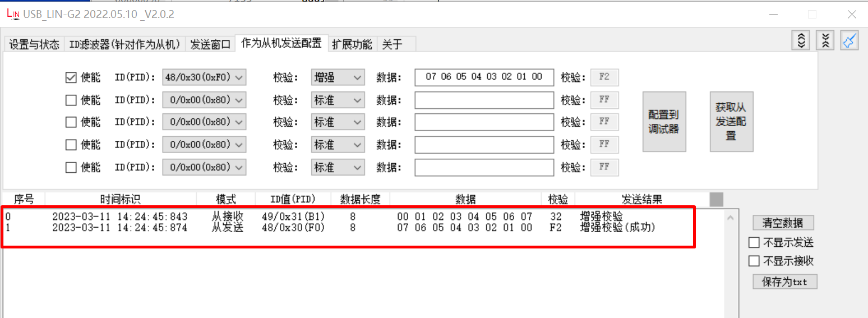
Task: Select the 作为从机发送配置 tab
Action: 281,43
